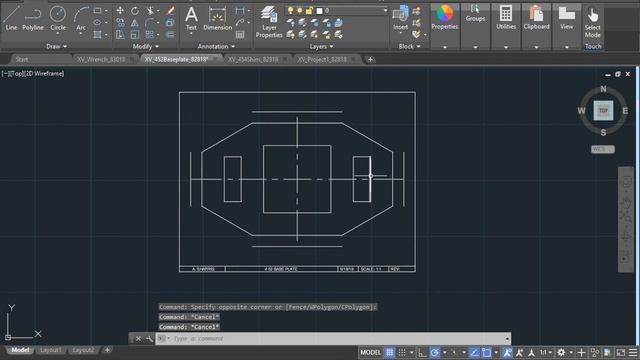
Task: Open the Properties color wheel
Action: 444,13
